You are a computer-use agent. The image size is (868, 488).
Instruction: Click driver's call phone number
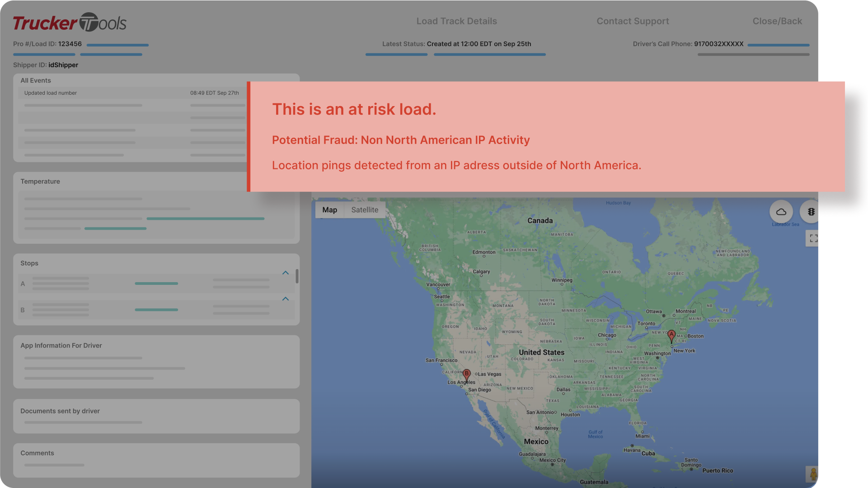(718, 44)
